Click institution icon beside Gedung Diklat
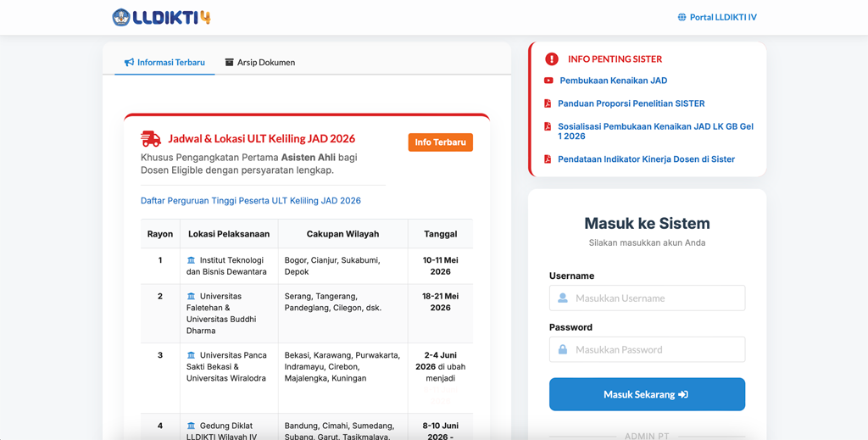 pyautogui.click(x=191, y=426)
